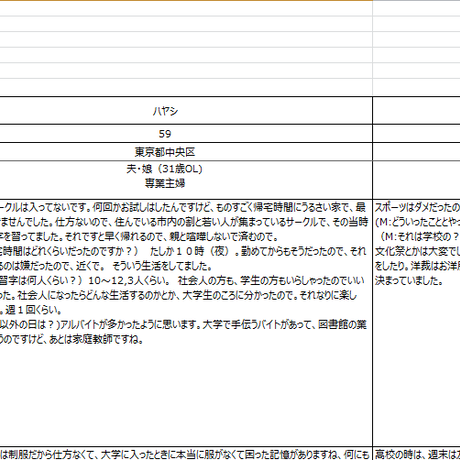Select the cell containing ハヤシ

(186, 111)
